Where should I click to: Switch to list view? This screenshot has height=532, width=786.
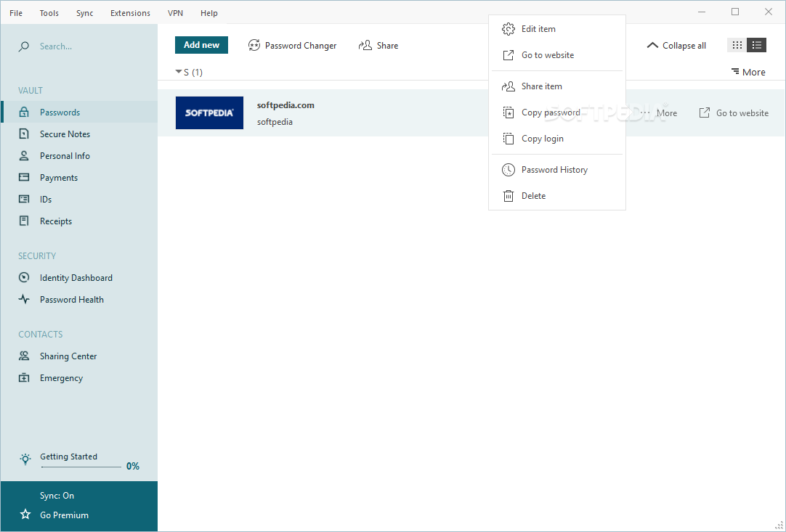coord(756,45)
